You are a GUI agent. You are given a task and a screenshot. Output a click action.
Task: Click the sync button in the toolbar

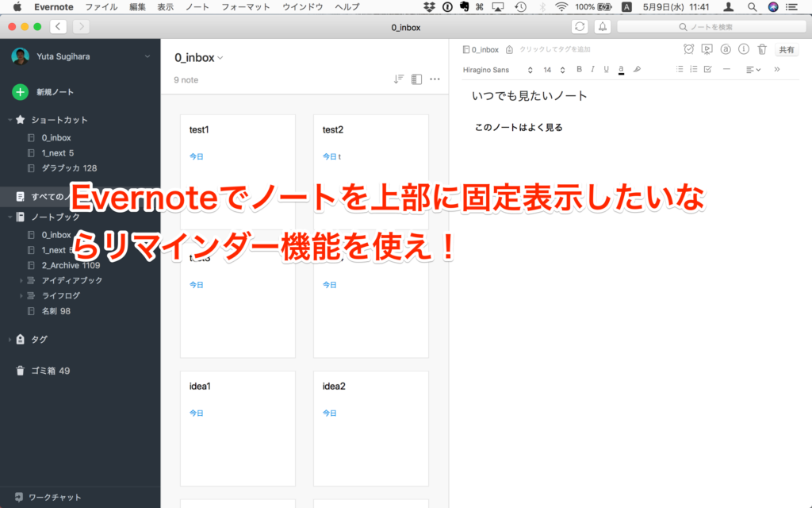coord(580,27)
